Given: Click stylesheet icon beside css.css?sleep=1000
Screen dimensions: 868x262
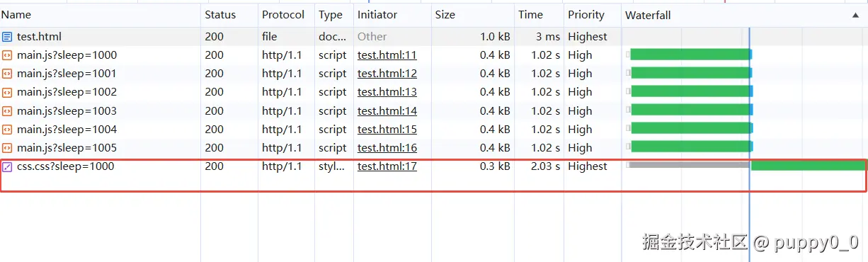Looking at the screenshot, I should point(7,167).
